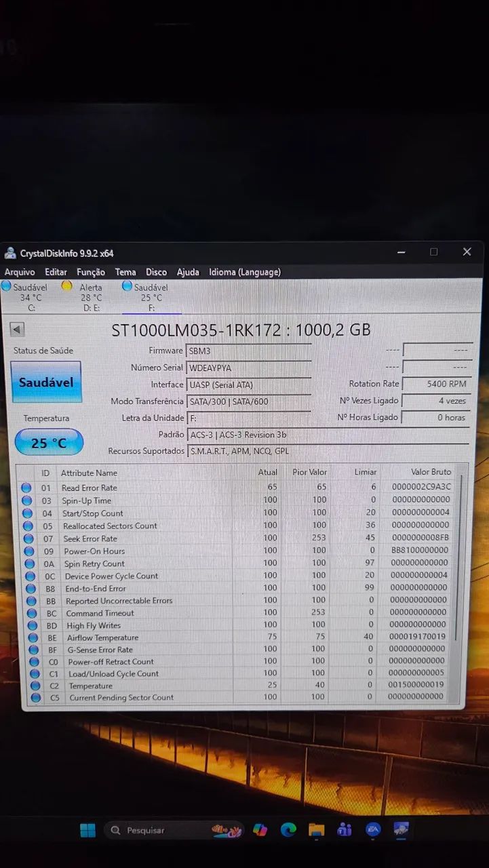Open the EA app from the taskbar
The width and height of the screenshot is (489, 868).
coord(372,829)
